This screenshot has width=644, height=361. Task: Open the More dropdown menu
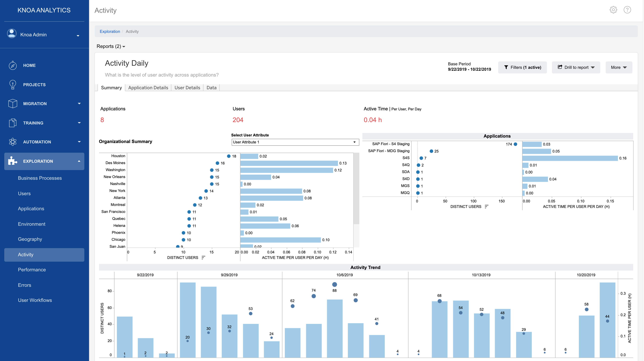click(619, 67)
